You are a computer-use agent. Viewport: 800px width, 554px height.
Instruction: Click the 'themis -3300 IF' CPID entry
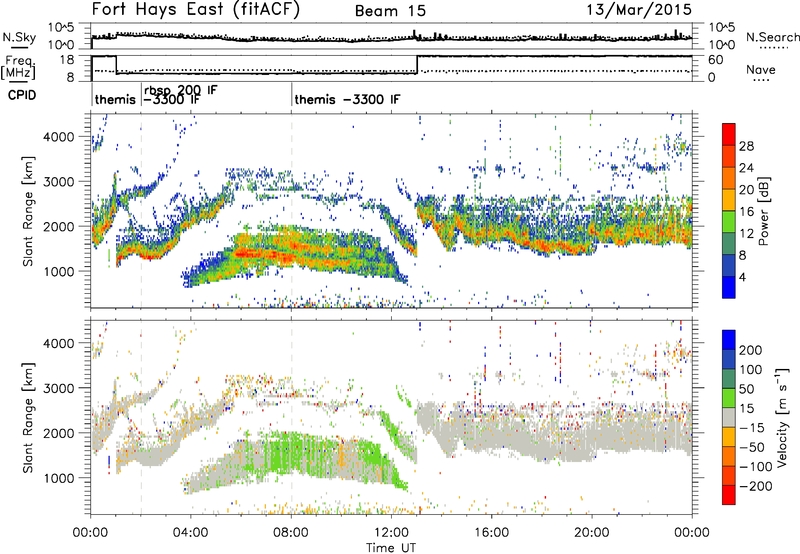pyautogui.click(x=347, y=99)
